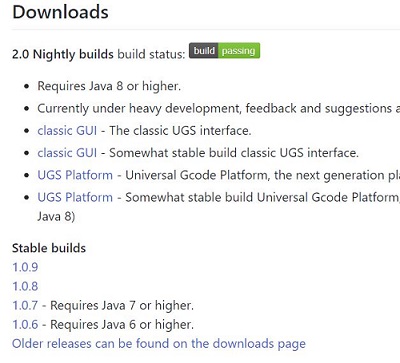
Task: Open the 1.0.6 release link
Action: pos(25,325)
